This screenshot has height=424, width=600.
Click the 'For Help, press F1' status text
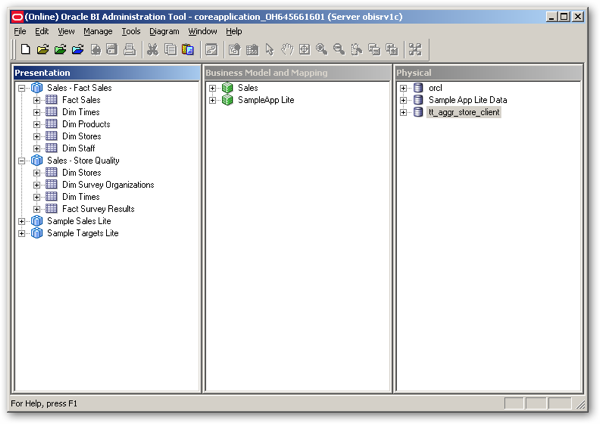coord(44,403)
